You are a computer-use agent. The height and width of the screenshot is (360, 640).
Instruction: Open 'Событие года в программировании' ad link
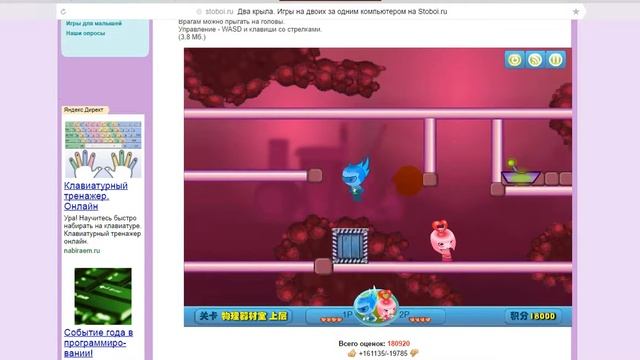pos(98,343)
